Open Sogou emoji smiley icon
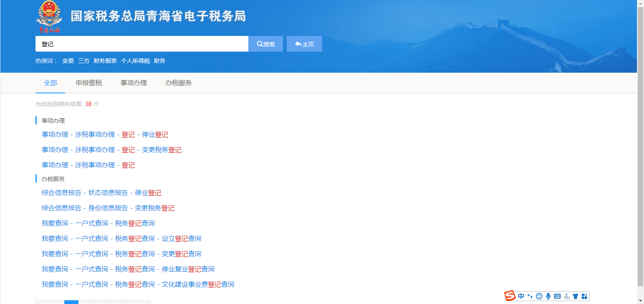This screenshot has width=644, height=304. 539,296
